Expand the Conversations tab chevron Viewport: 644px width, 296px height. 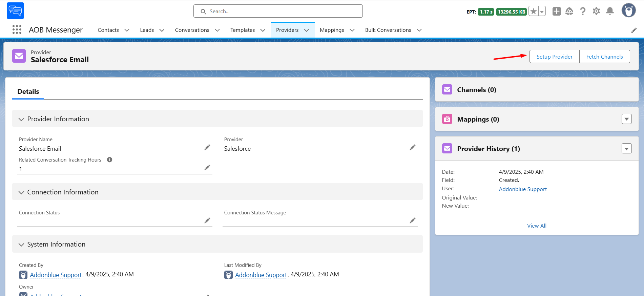point(217,30)
